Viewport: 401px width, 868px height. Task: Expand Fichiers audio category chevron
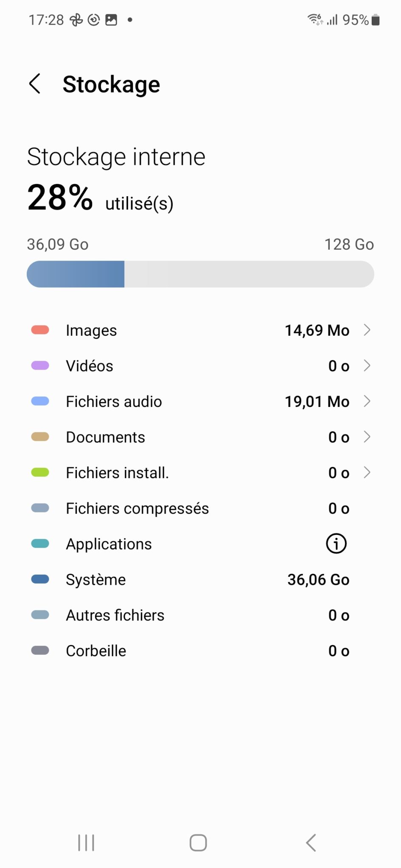[x=367, y=401]
